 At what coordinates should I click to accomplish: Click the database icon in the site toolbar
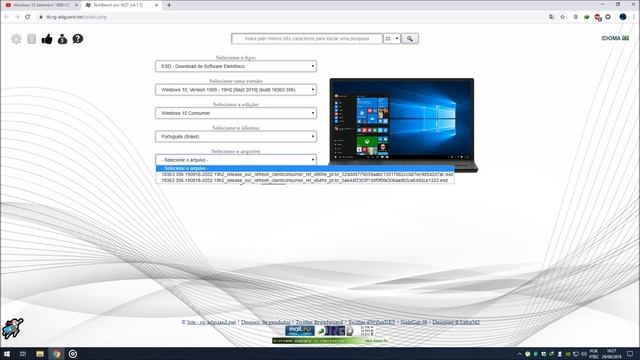point(31,39)
